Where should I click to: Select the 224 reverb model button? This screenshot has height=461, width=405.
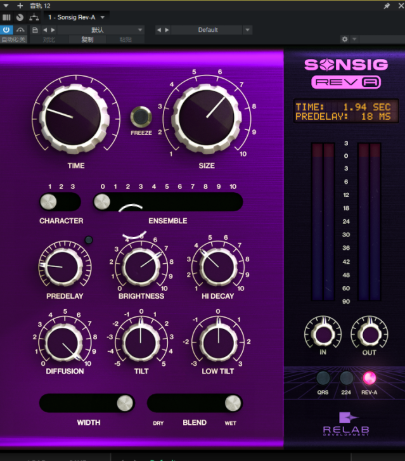click(x=346, y=378)
